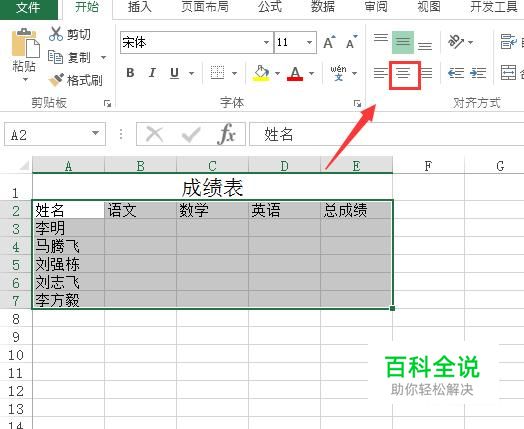This screenshot has width=524, height=429.
Task: Click the text orientation icon
Action: [x=456, y=42]
